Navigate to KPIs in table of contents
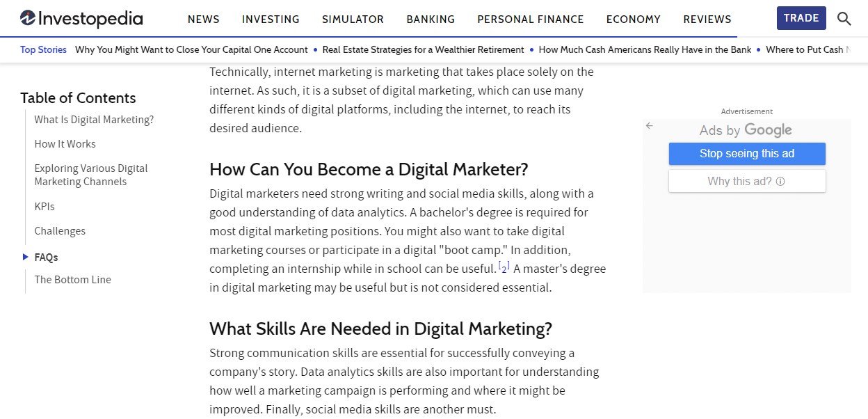 pos(45,207)
